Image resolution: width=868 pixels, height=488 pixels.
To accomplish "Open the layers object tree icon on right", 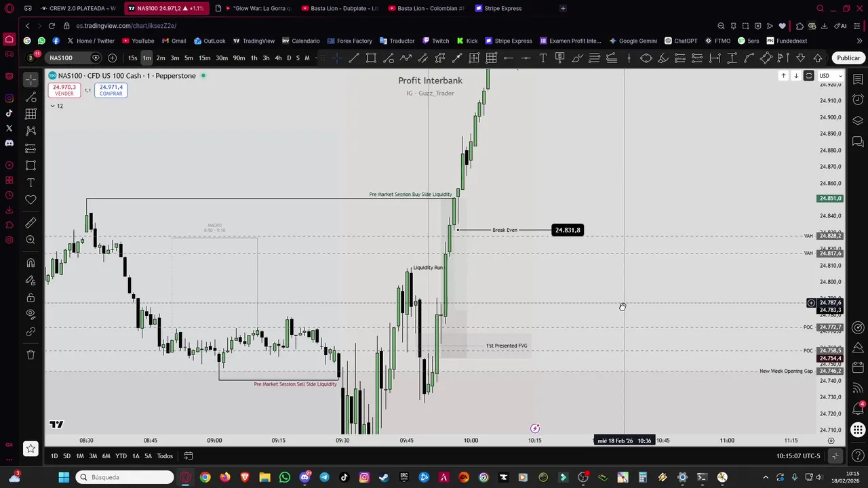I will 858,121.
